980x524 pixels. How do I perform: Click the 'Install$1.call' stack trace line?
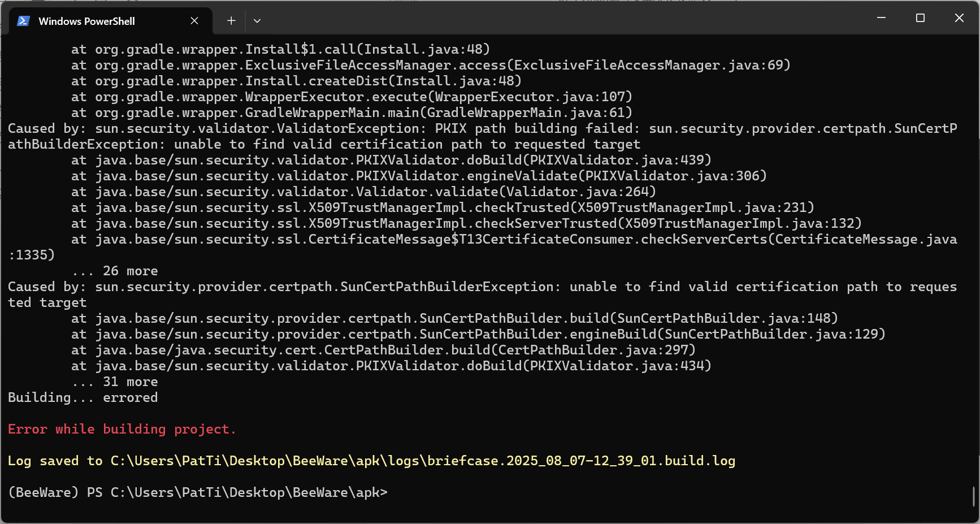coord(280,49)
